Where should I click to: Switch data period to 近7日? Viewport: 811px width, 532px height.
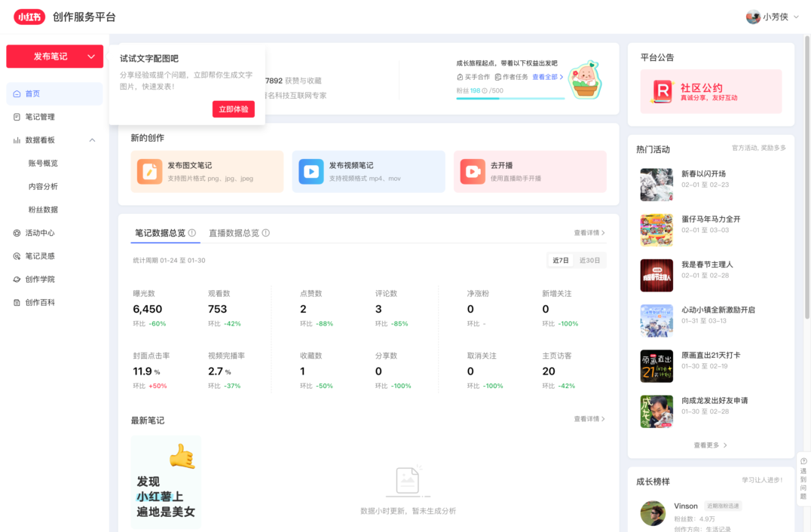click(559, 259)
